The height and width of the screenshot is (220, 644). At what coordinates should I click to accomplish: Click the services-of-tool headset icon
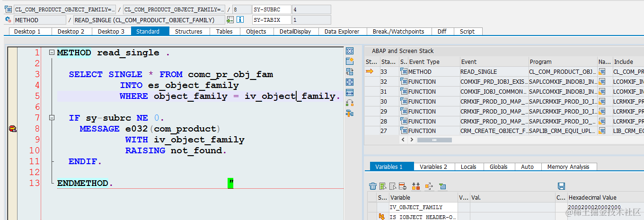click(x=350, y=103)
